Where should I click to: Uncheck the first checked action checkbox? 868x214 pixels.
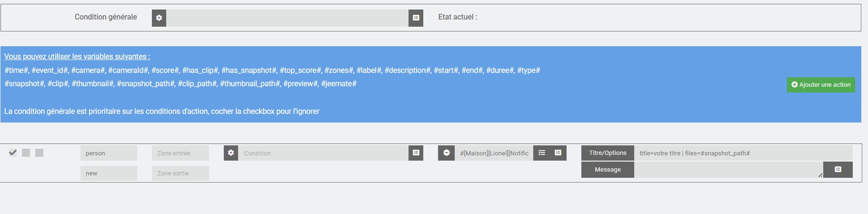13,153
